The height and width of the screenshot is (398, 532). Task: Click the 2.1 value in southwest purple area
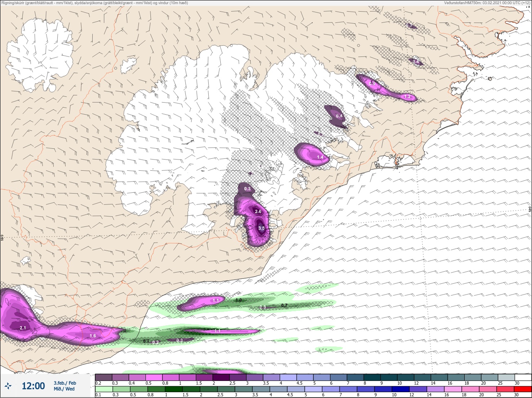(23, 328)
